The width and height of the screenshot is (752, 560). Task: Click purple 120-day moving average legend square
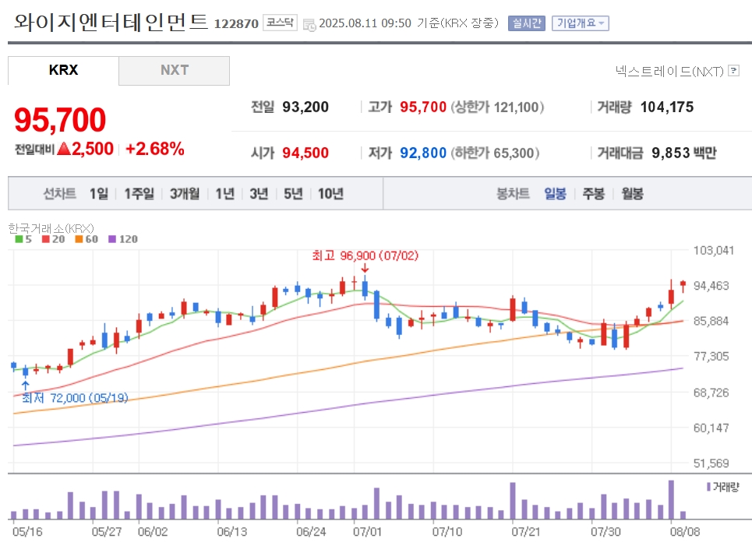point(112,239)
